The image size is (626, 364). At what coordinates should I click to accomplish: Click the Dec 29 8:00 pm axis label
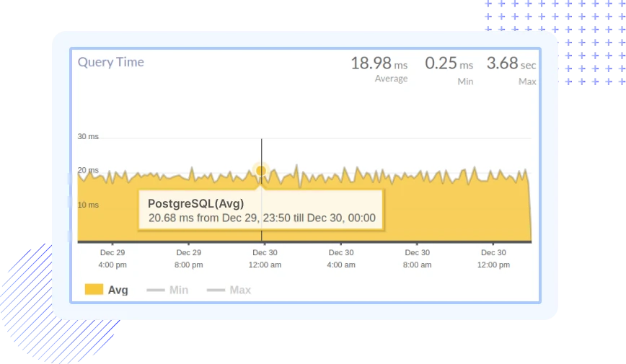tap(189, 259)
